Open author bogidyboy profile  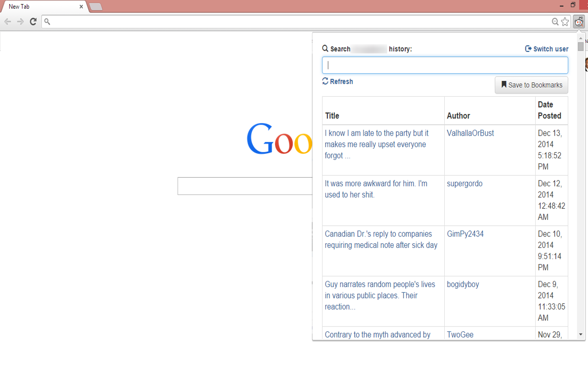click(x=463, y=284)
